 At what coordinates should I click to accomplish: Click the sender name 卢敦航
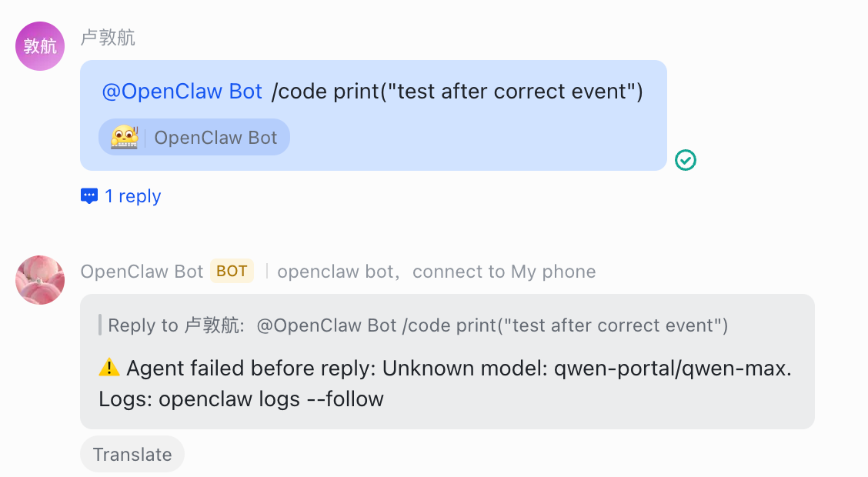click(x=108, y=38)
